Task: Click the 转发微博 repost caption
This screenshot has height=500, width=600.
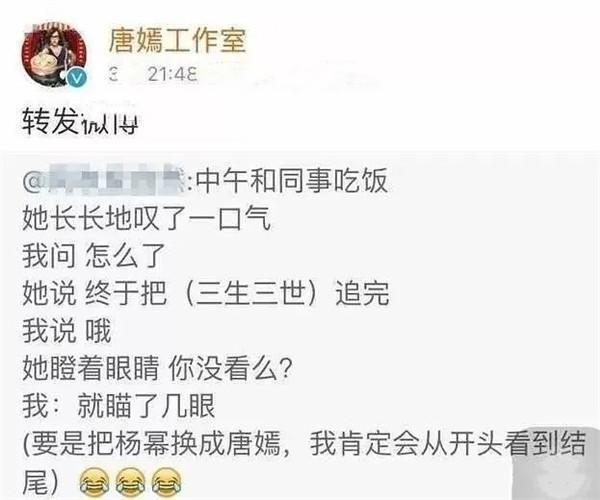Action: point(80,122)
